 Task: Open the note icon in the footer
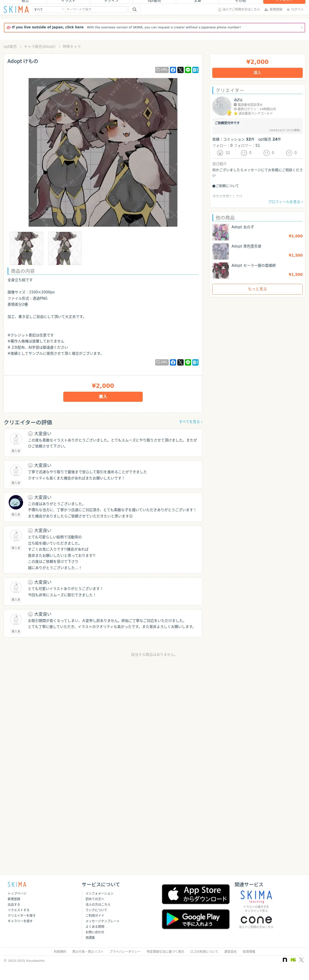pos(285,960)
